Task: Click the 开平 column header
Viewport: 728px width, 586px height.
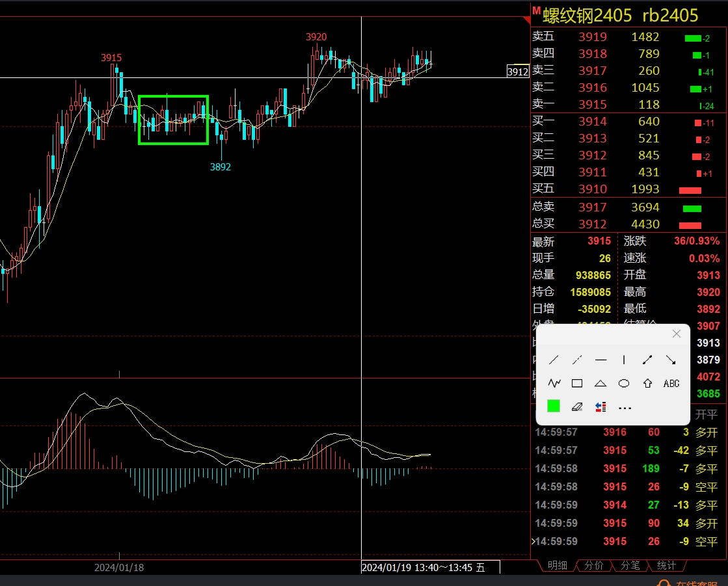Action: 706,414
